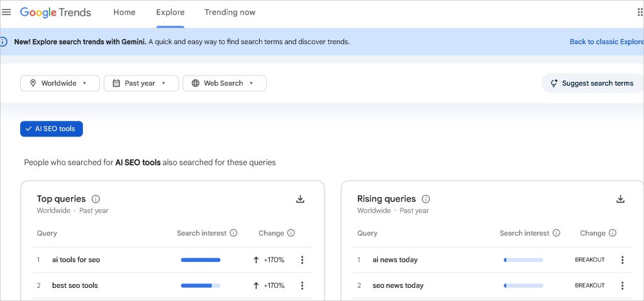Open the Past year time range dropdown
Screen dimensions: 644x301
click(x=142, y=83)
